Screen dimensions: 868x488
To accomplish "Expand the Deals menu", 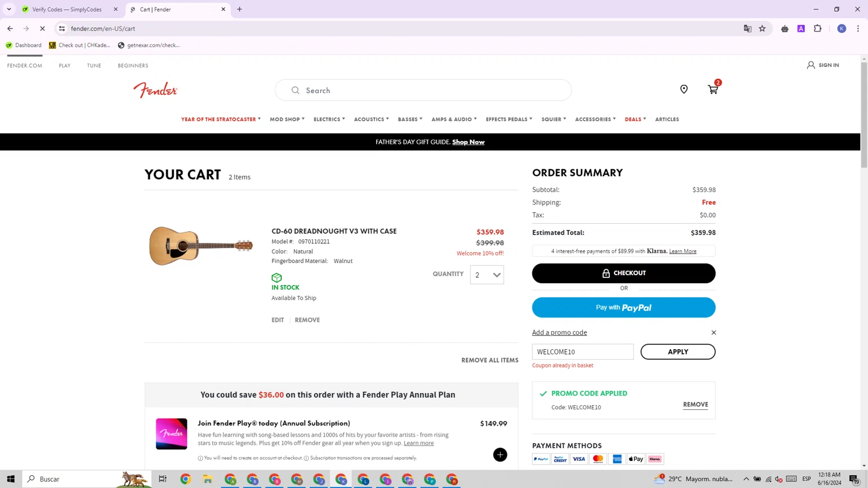I will tap(635, 119).
